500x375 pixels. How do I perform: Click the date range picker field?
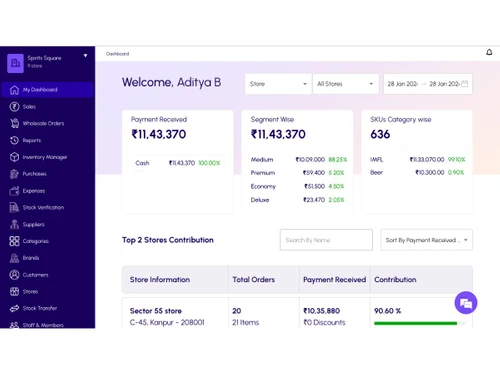(x=428, y=84)
